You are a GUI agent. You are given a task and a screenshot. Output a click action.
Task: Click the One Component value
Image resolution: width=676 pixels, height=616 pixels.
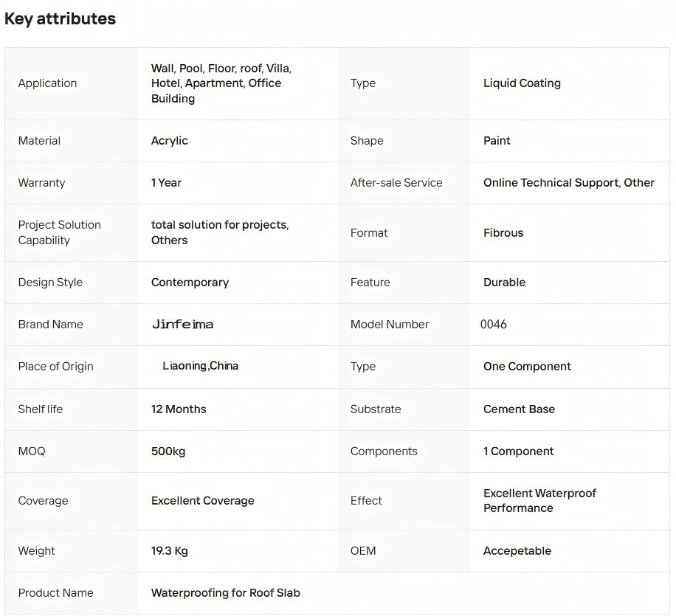click(527, 367)
